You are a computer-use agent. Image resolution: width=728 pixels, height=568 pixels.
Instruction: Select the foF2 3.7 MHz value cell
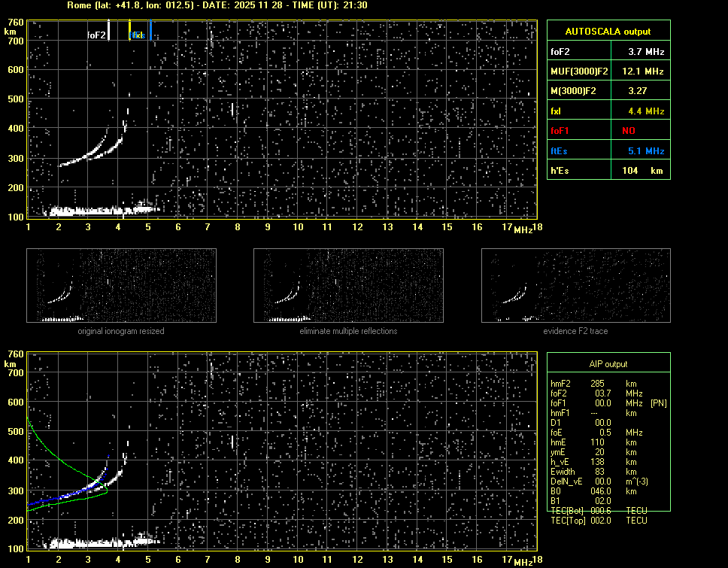click(x=646, y=52)
